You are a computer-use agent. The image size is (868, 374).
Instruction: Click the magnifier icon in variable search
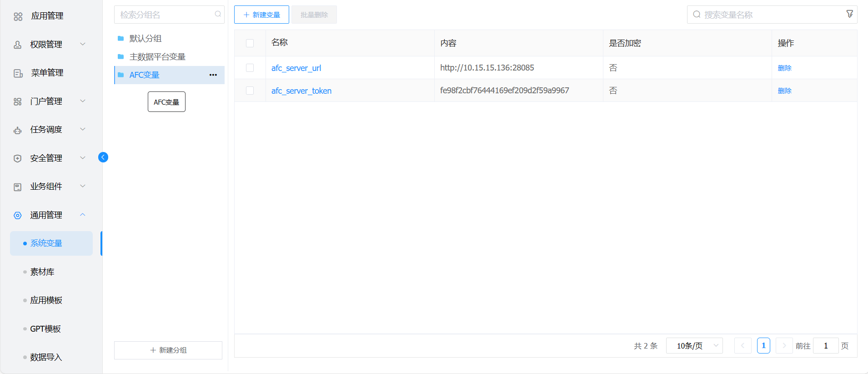[697, 15]
